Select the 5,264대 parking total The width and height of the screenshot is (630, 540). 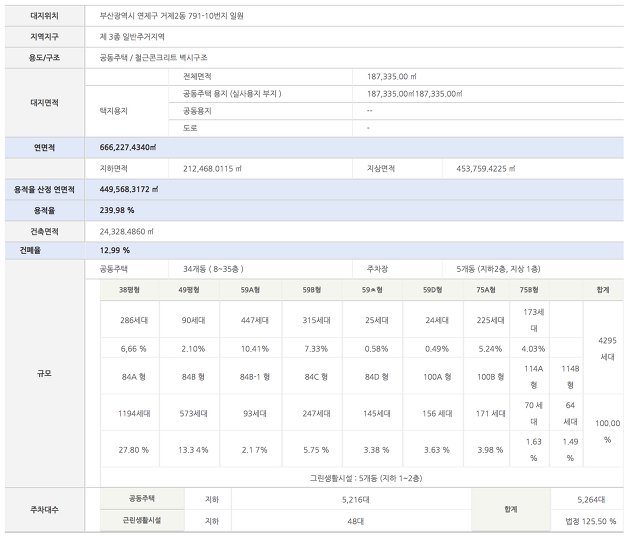pyautogui.click(x=591, y=500)
